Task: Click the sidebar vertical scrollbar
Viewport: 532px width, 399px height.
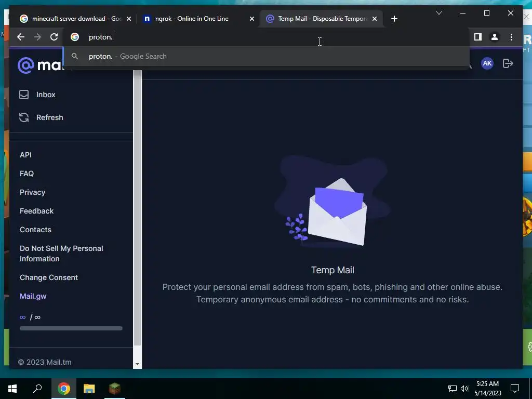Action: 137,208
